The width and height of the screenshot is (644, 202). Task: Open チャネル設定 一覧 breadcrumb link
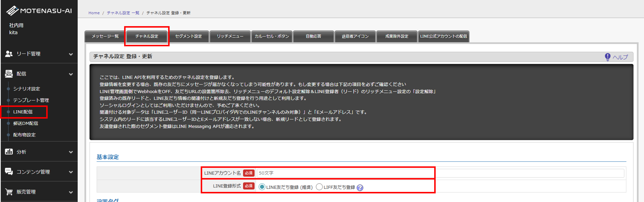(x=123, y=13)
